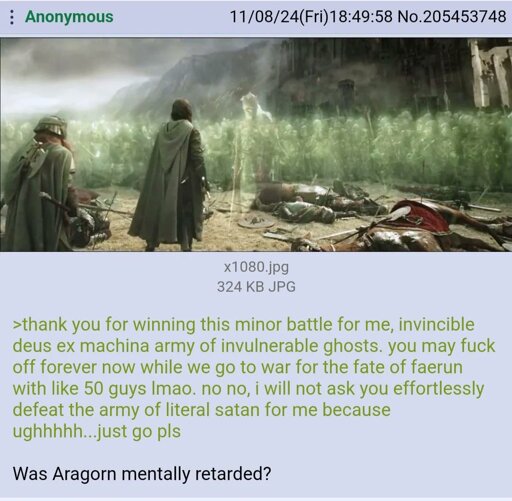This screenshot has height=501, width=512.
Task: Click post number 205453748 to quote
Action: [x=465, y=17]
